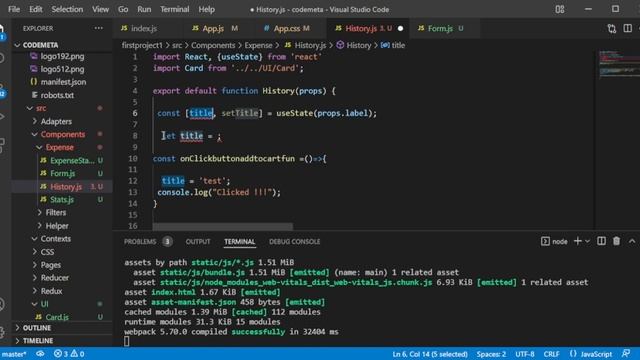Open ExpenseSta... file in explorer
640x360 pixels.
tap(72, 160)
